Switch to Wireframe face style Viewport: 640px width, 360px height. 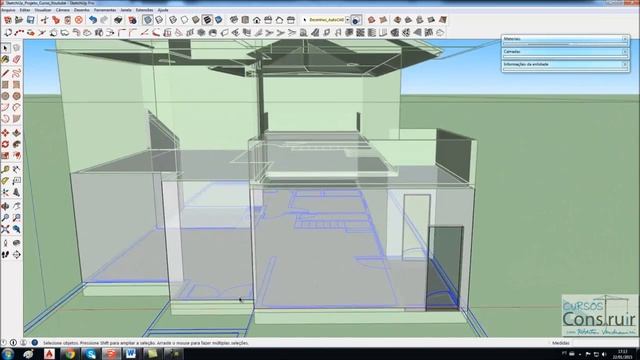(173, 20)
